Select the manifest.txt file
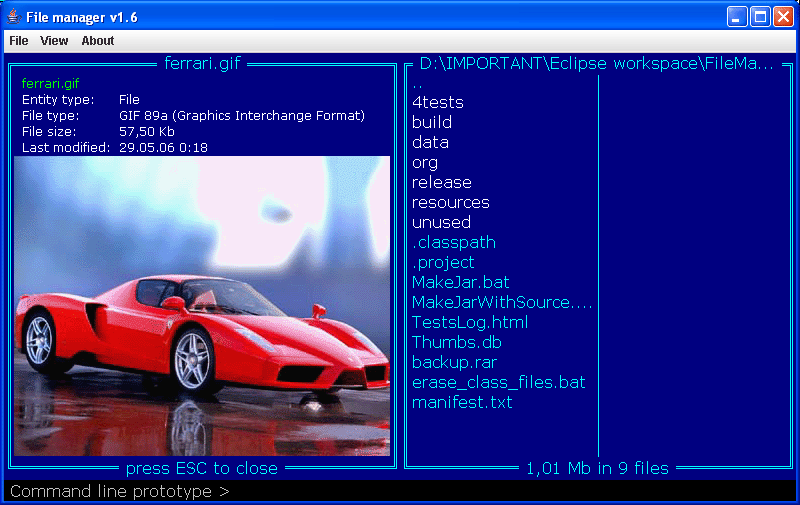The width and height of the screenshot is (800, 505). click(462, 402)
